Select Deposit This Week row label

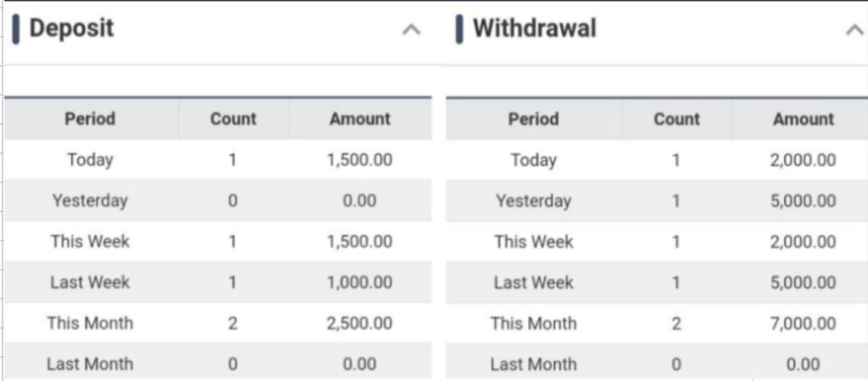click(90, 241)
